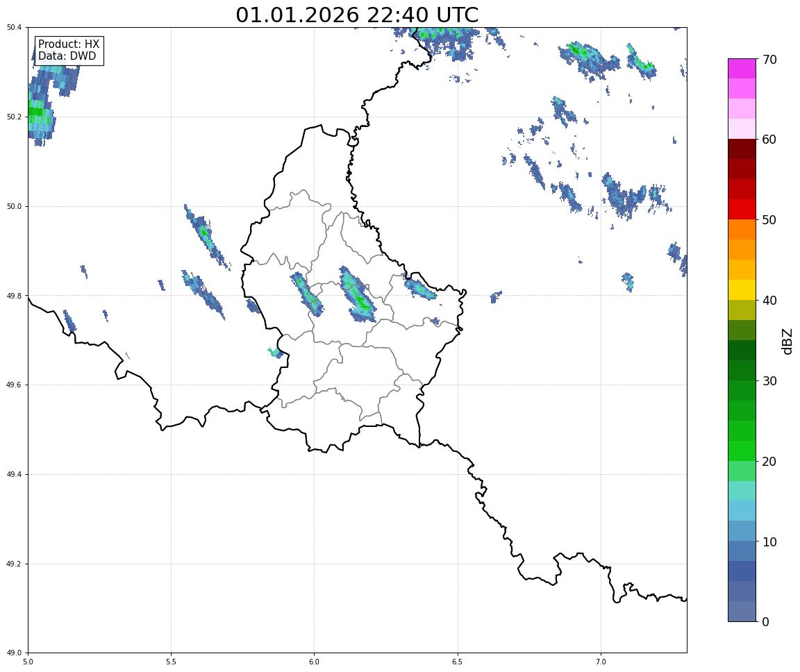The height and width of the screenshot is (672, 800).
Task: Pick the dark maroon swatch below 60
Action: coord(742,149)
